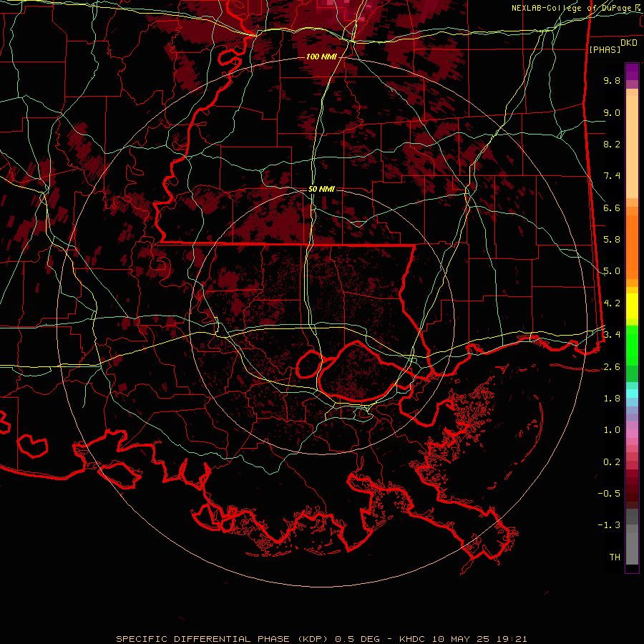
Task: Click the -1.3 scale value
Action: click(609, 525)
